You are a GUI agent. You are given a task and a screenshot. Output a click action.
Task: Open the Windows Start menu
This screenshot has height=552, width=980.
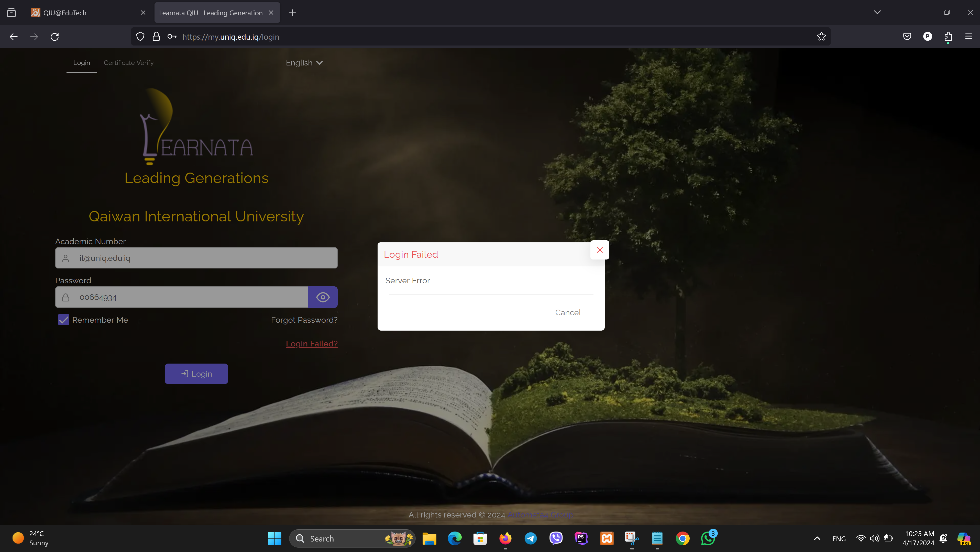tap(274, 538)
